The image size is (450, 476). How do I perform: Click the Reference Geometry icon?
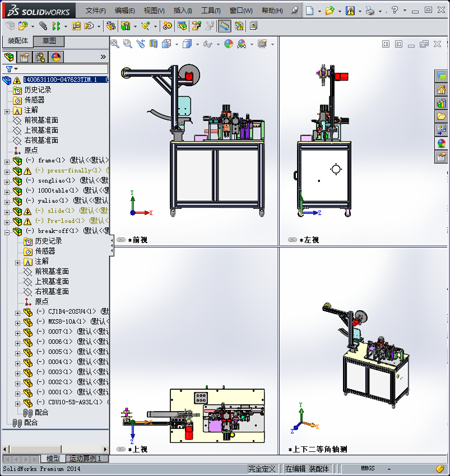point(146,26)
